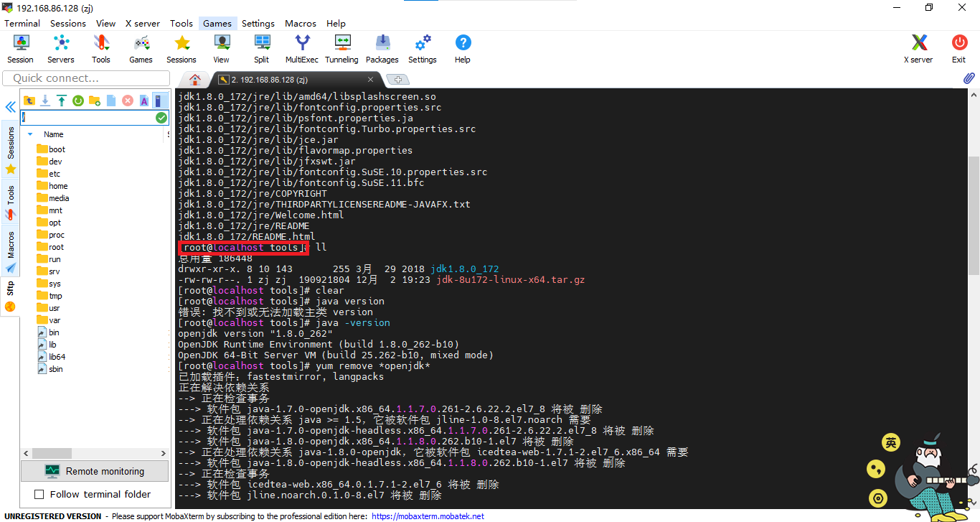Open a new Session with the Session icon
Image resolution: width=980 pixels, height=522 pixels.
pos(20,49)
